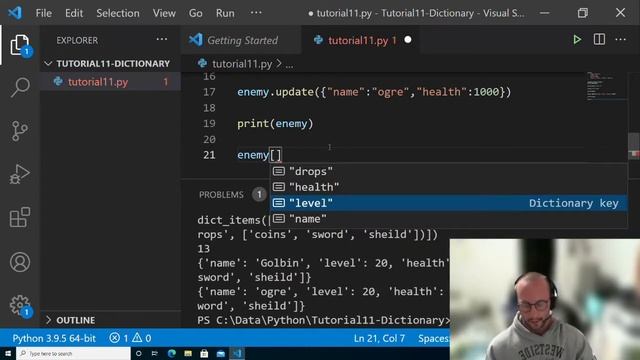Open the Explorer view in activity bar
Screen dimensions: 640x360
click(20, 44)
